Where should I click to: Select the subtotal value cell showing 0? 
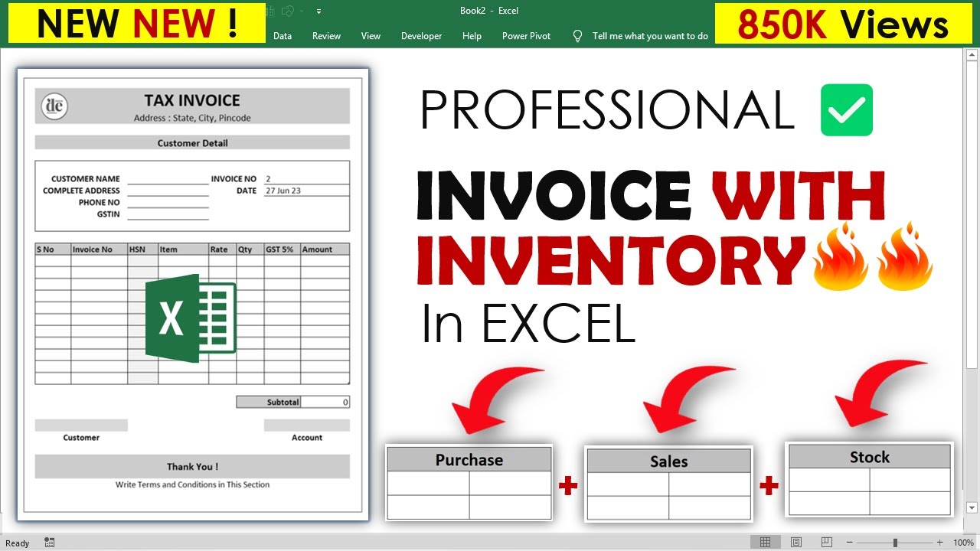pyautogui.click(x=325, y=402)
